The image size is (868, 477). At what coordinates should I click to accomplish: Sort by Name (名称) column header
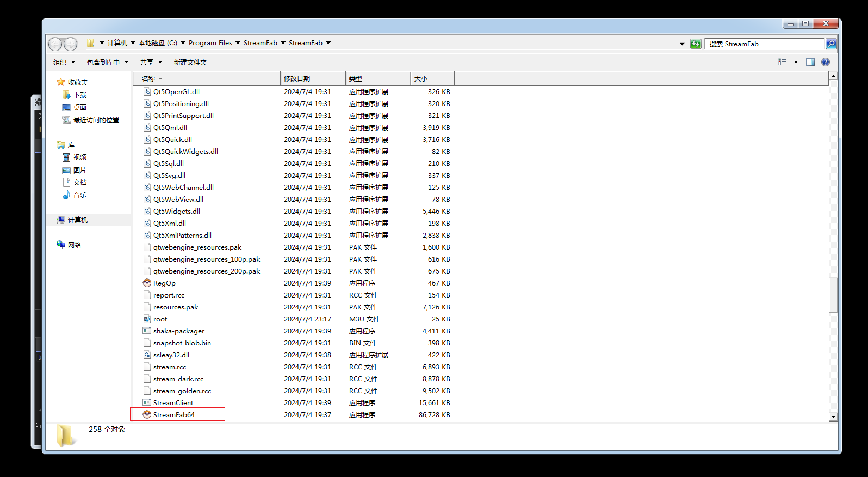[x=207, y=78]
